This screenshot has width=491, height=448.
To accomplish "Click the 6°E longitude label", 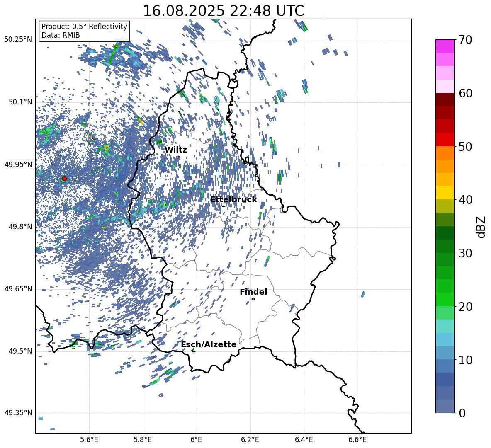I will [196, 440].
